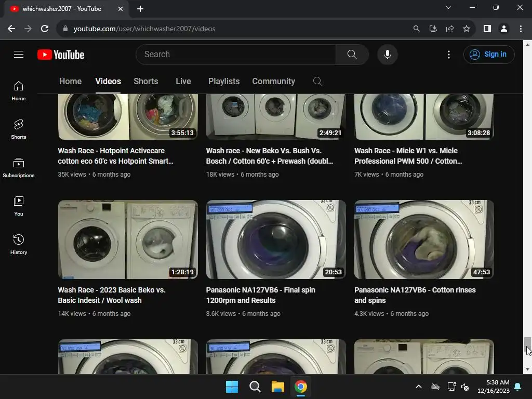Click the Chrome address bar zoom/search icon
The image size is (532, 399).
(416, 29)
